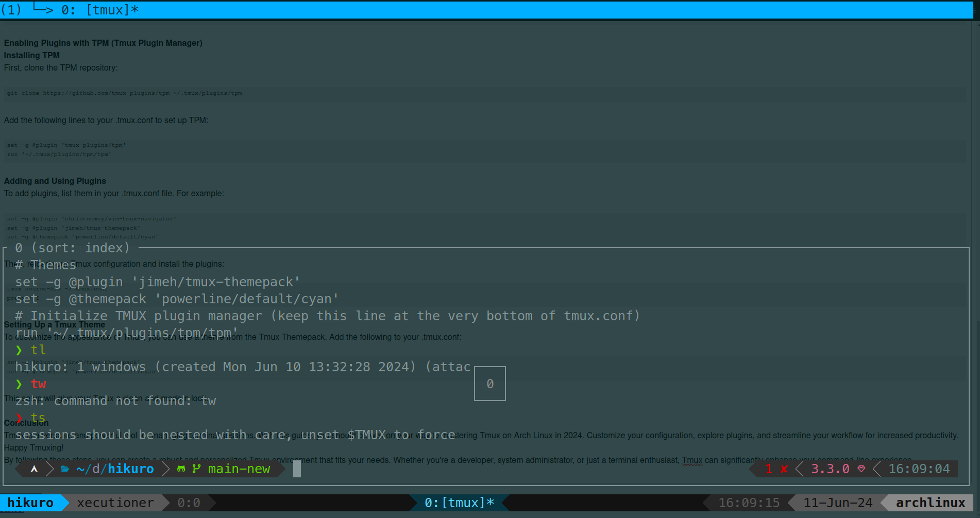Click the GitHub octocat icon in the prompt
This screenshot has width=980, height=518.
[181, 469]
